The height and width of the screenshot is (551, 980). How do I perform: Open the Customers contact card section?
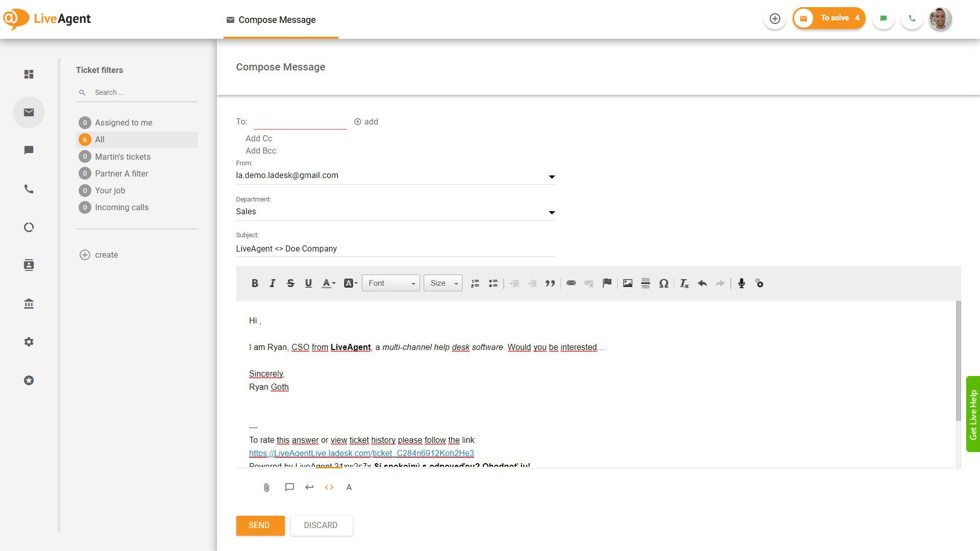click(29, 265)
